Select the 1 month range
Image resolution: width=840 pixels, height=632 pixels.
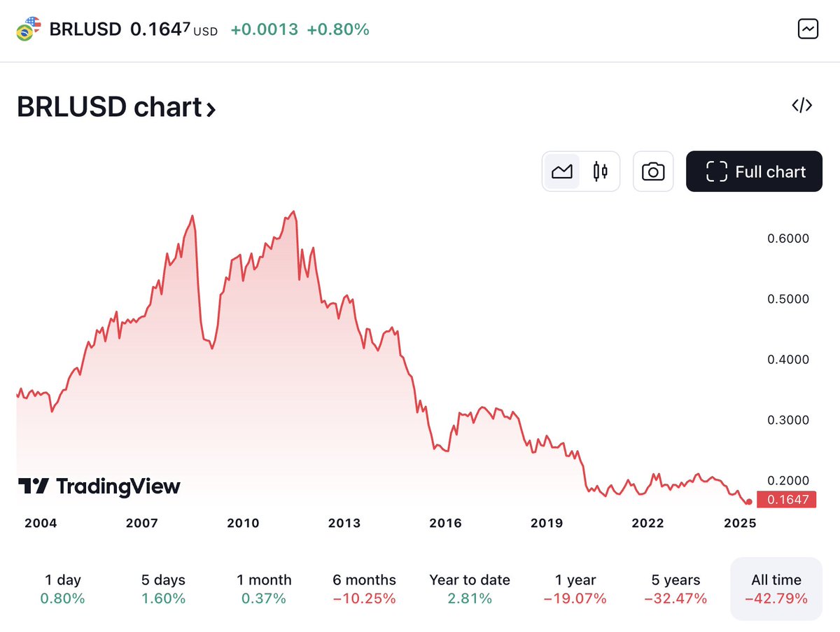coord(264,589)
